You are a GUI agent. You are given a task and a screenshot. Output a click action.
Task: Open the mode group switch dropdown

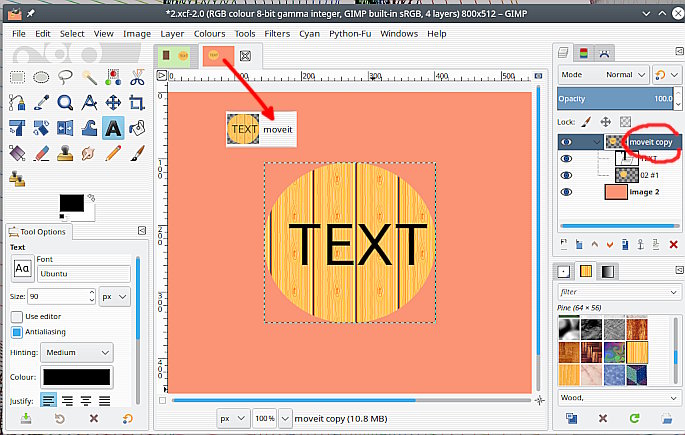[667, 75]
